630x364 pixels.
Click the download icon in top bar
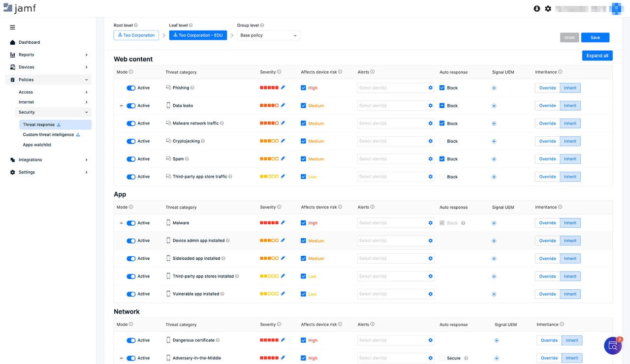[536, 9]
